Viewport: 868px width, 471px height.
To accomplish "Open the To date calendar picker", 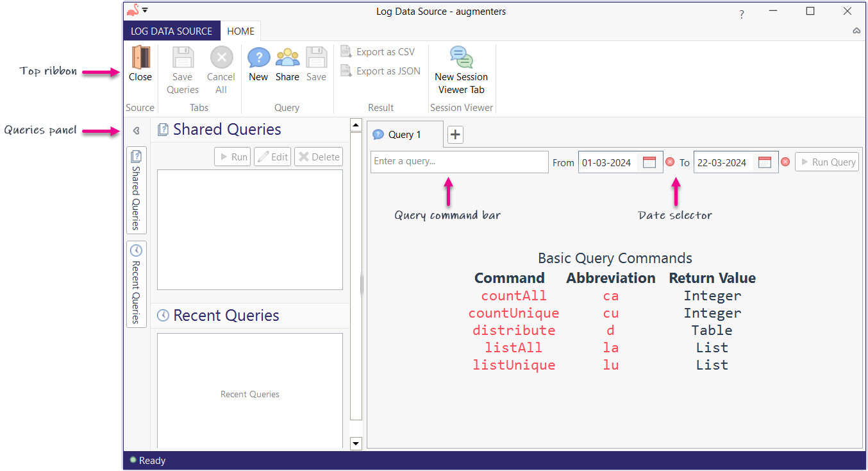I will click(764, 162).
